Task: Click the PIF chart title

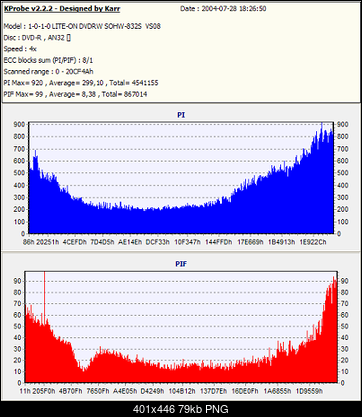Action: point(181,264)
